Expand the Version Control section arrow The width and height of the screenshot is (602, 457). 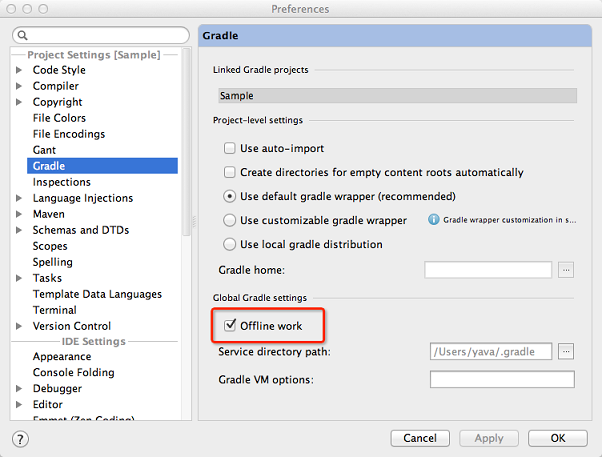[x=18, y=326]
